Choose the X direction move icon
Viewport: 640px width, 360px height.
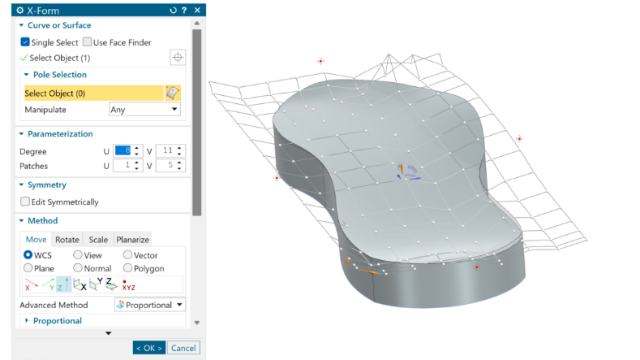coord(31,284)
